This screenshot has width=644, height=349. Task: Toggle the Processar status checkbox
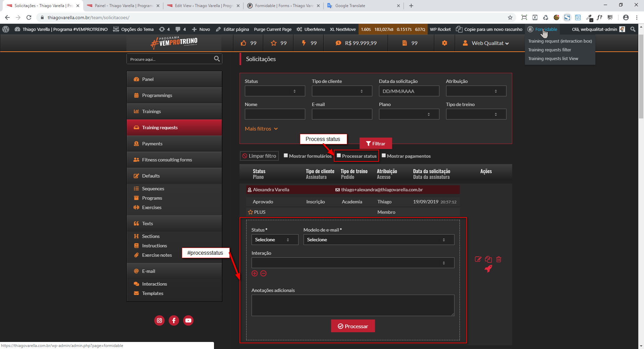click(339, 156)
